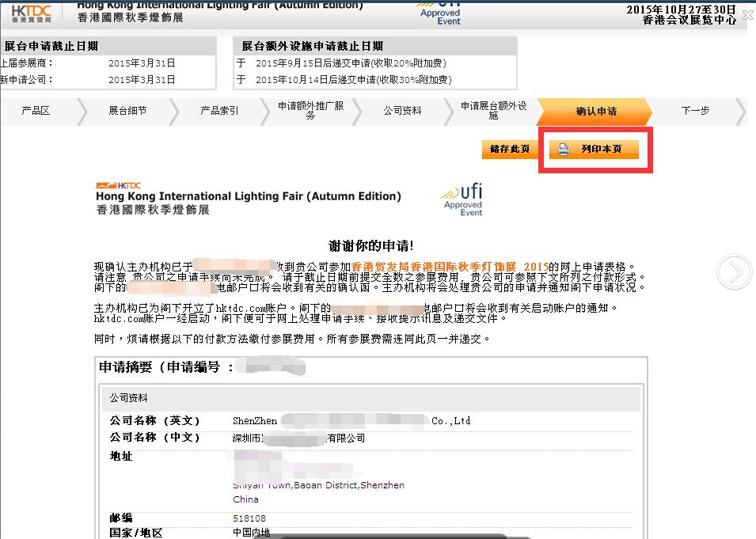Click the 上届参展商 label

(26, 63)
